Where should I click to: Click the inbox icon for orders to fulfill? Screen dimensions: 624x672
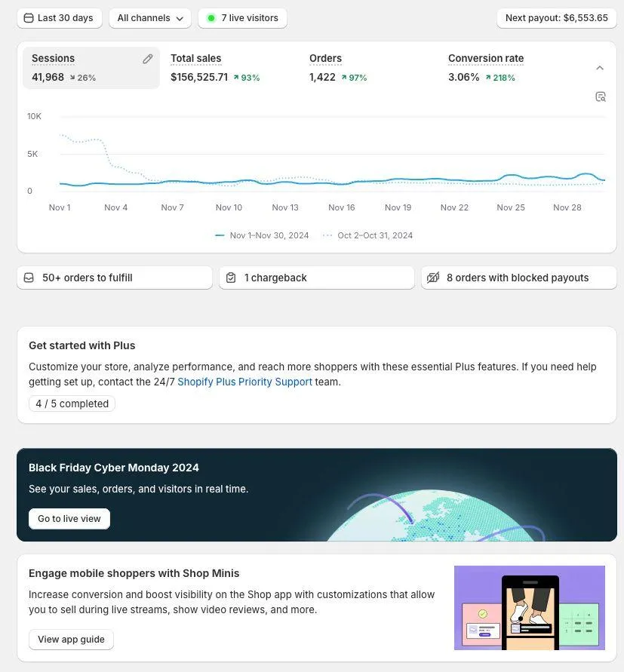pos(29,278)
